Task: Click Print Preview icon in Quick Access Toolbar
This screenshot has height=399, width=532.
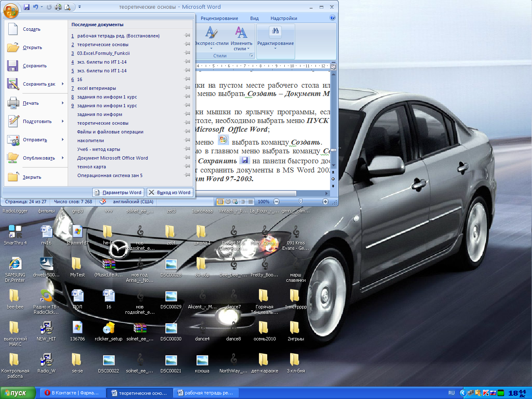Action: (x=67, y=7)
